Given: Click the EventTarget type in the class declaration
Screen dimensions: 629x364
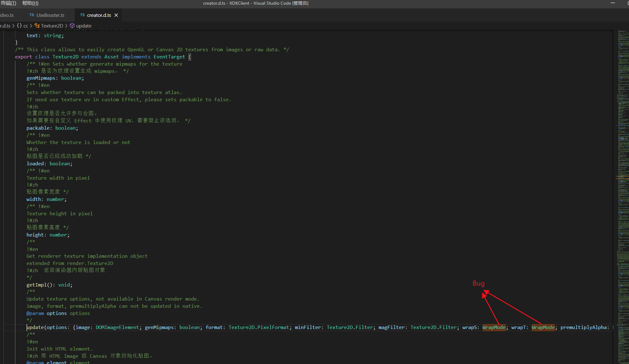Looking at the screenshot, I should point(169,57).
